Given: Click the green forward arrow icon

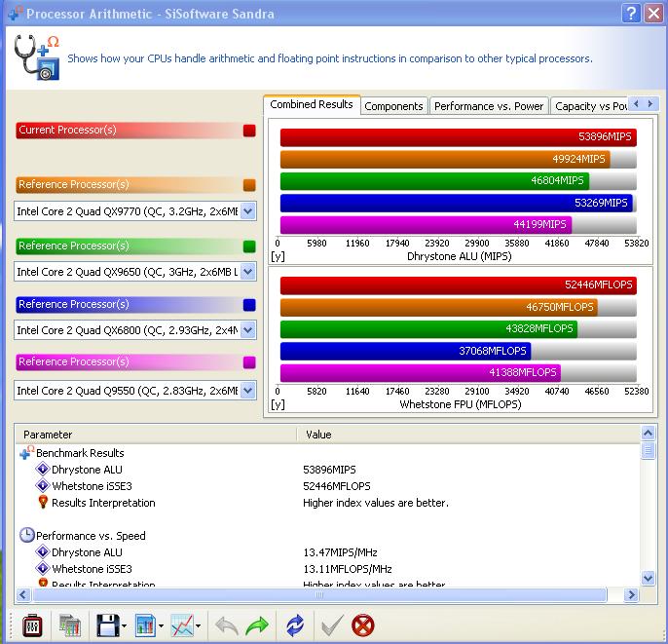Looking at the screenshot, I should 257,625.
